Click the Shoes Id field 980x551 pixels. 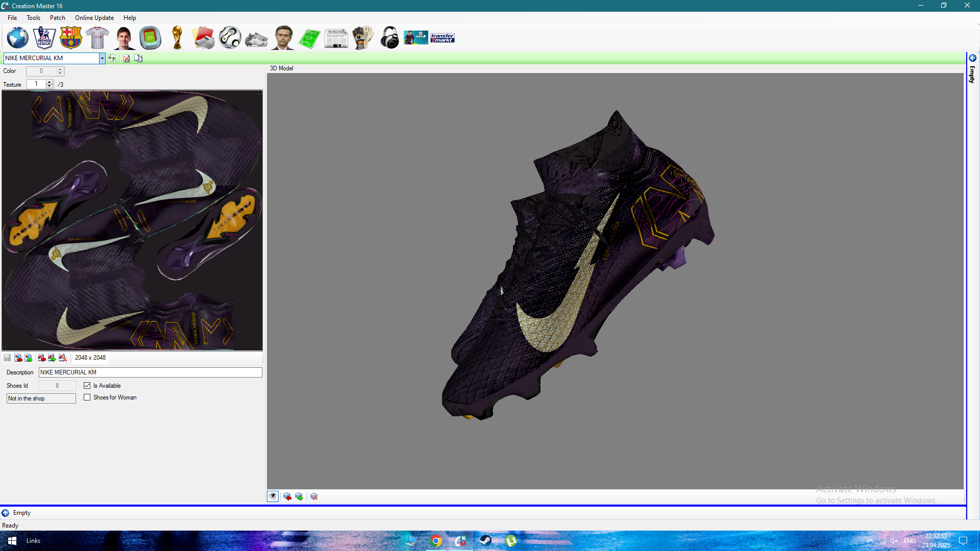pos(57,386)
